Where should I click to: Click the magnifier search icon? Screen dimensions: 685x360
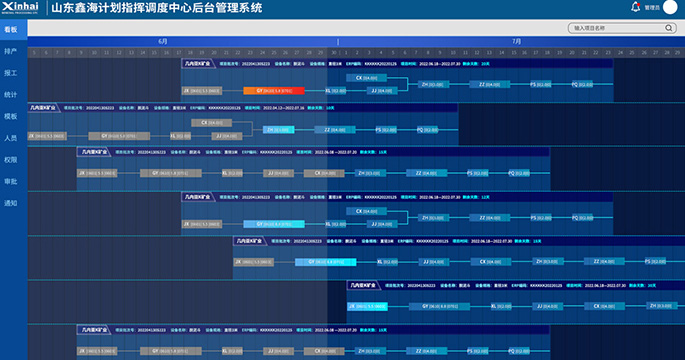click(669, 28)
